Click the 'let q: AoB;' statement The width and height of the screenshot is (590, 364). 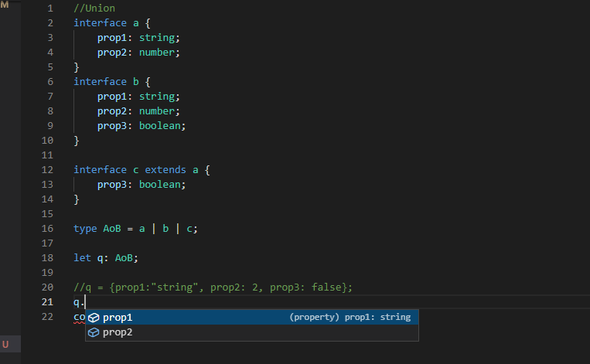pos(106,258)
